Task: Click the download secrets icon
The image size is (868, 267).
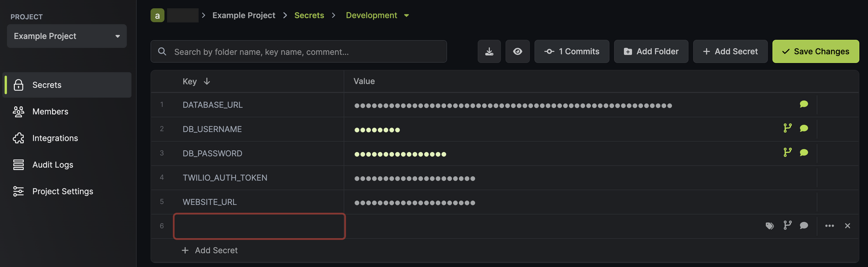Action: point(489,52)
